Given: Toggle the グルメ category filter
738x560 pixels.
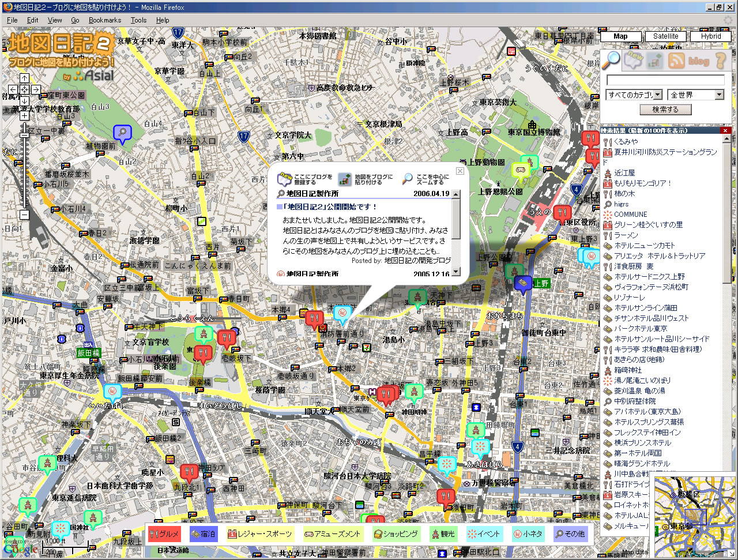Looking at the screenshot, I should [164, 534].
